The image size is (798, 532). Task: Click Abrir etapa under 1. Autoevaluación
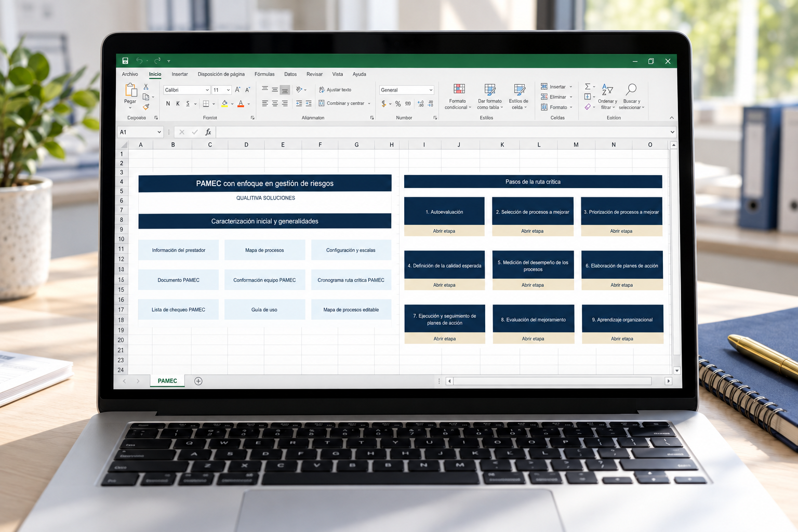(x=444, y=231)
